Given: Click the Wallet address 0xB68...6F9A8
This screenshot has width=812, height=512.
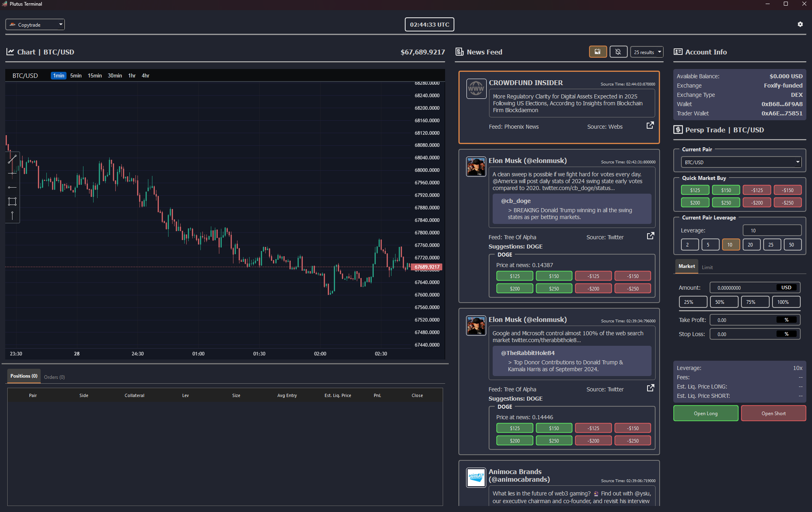Looking at the screenshot, I should point(782,104).
